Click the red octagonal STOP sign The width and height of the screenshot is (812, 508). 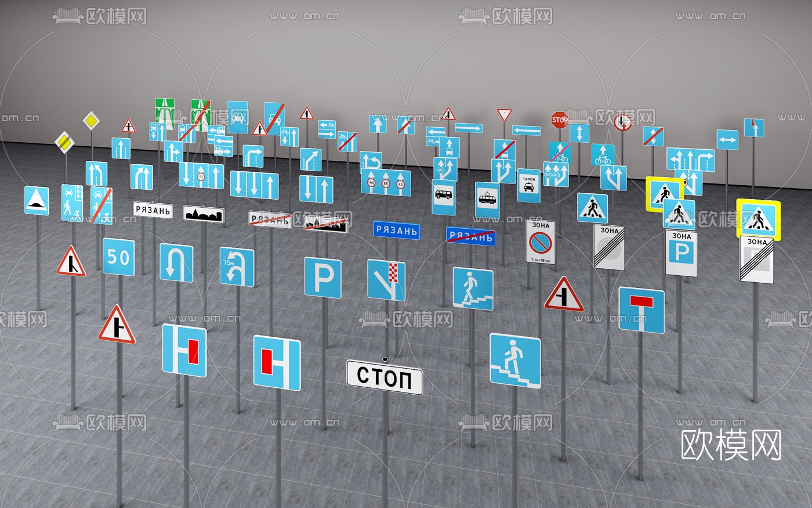pos(559,120)
